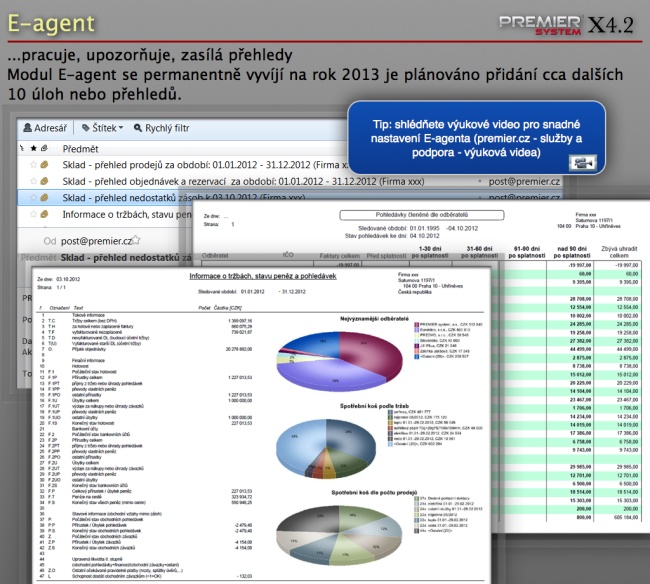Viewport: 650px width, 584px height.
Task: Star the sender post@premier.cz contact
Action: coord(136,240)
